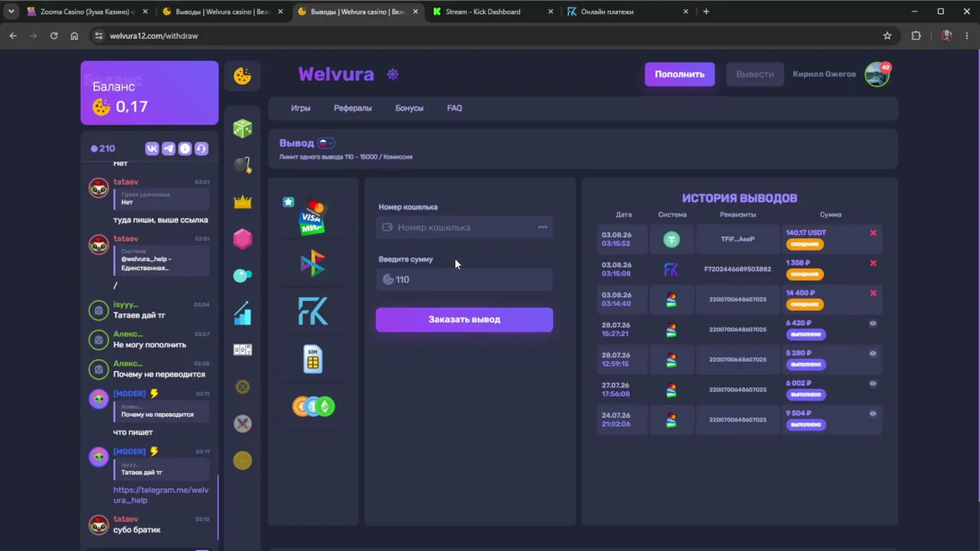
Task: Open support headset icon in chat header
Action: [201, 148]
